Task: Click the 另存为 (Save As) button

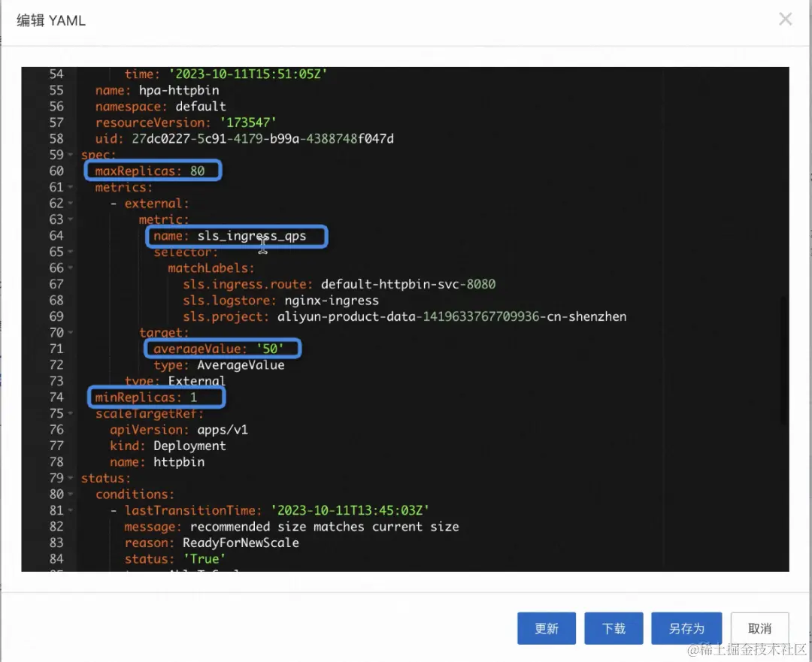Action: 686,628
